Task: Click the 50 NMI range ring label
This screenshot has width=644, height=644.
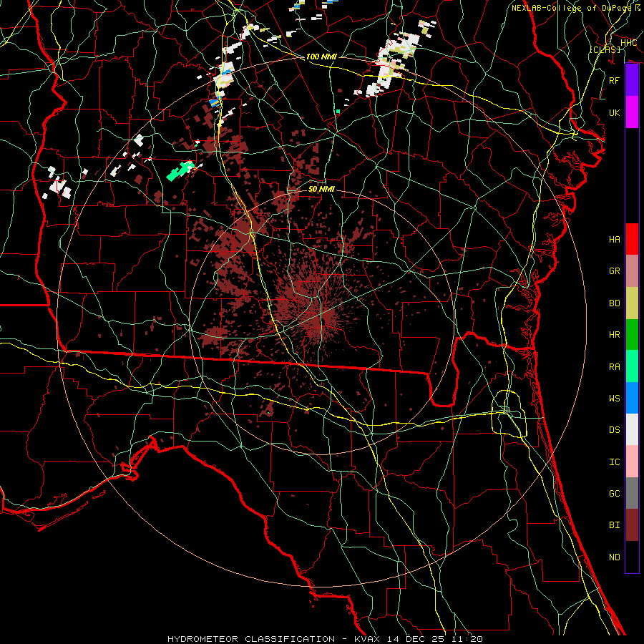Action: [321, 189]
